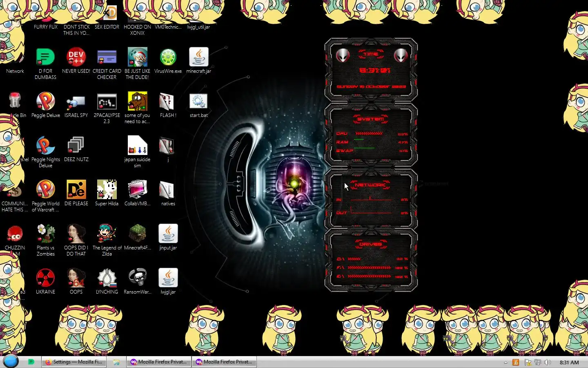
Task: Open the Action Center flag icon
Action: pyautogui.click(x=528, y=362)
